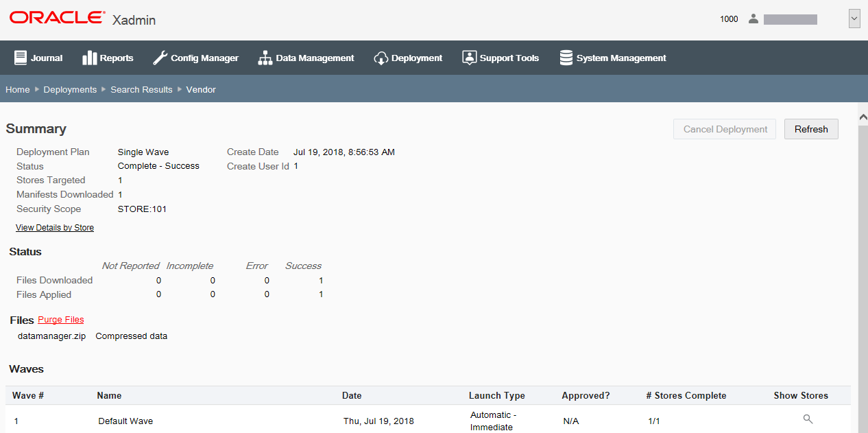Click the Thu, Jul 19, 2018 date cell
This screenshot has width=868, height=433.
coord(378,421)
